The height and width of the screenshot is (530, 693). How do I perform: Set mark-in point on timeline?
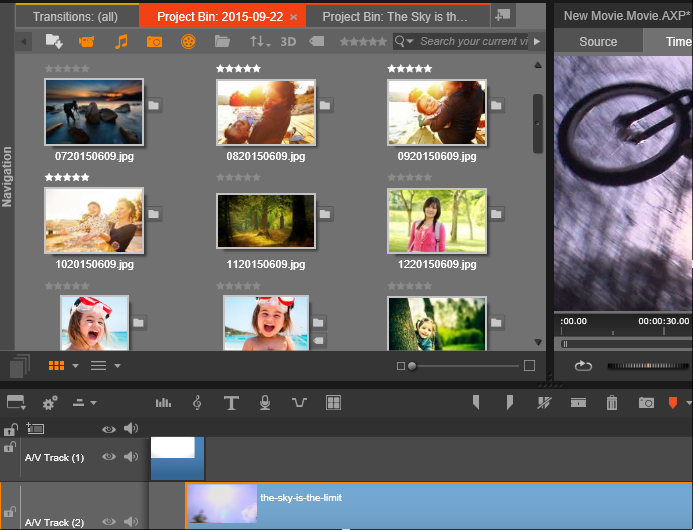click(476, 403)
